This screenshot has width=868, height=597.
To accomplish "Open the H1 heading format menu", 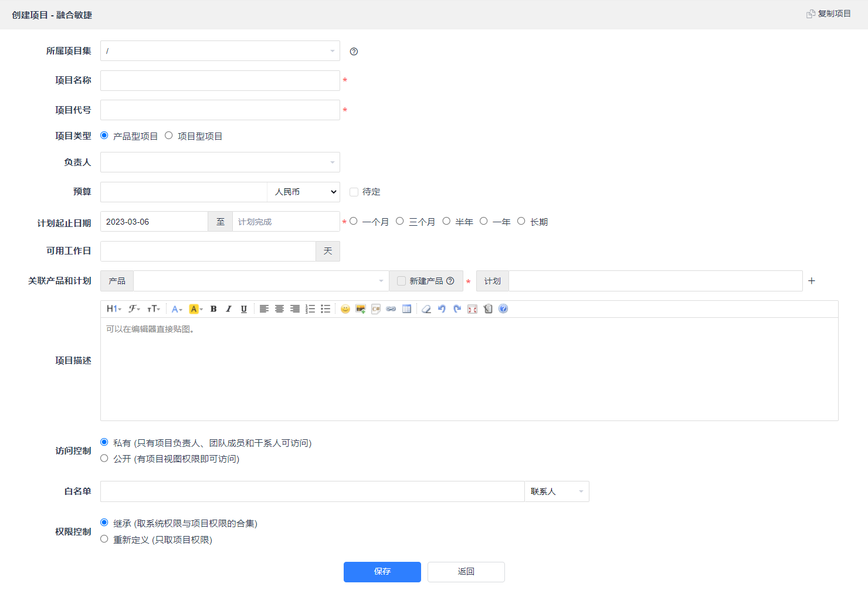I will [x=114, y=309].
